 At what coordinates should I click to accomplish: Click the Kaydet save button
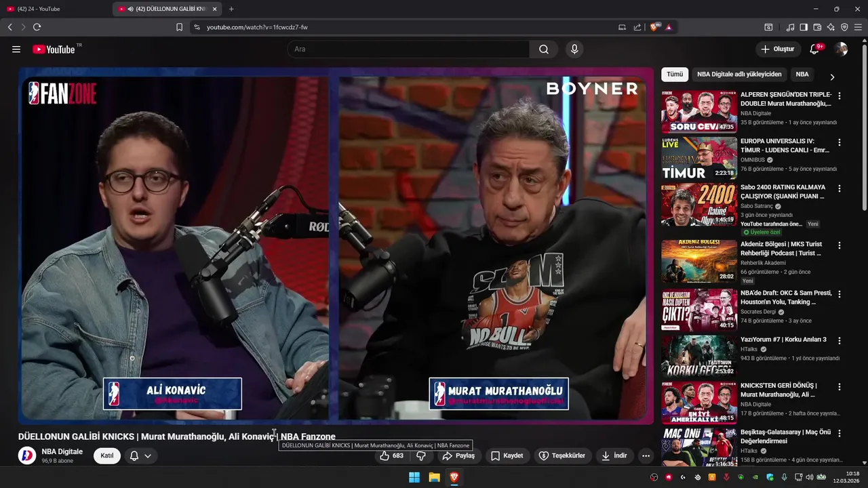[507, 455]
